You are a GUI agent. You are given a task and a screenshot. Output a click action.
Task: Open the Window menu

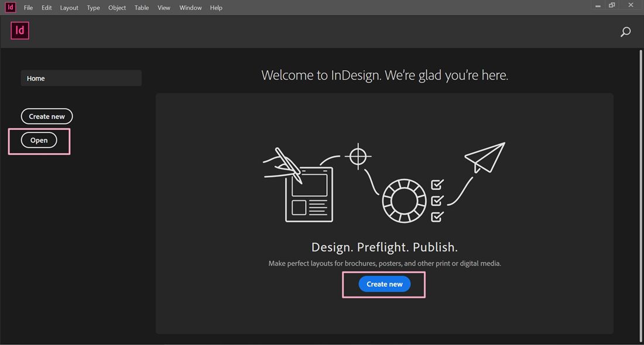click(x=191, y=8)
